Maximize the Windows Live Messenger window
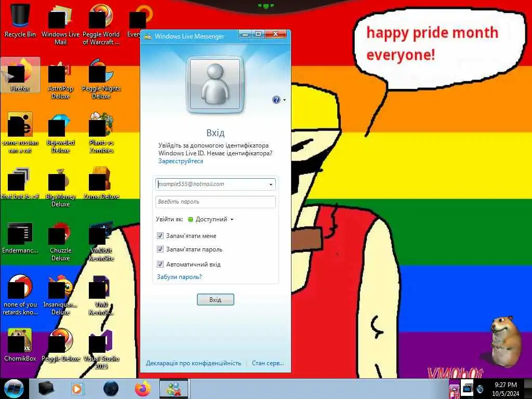 point(258,34)
